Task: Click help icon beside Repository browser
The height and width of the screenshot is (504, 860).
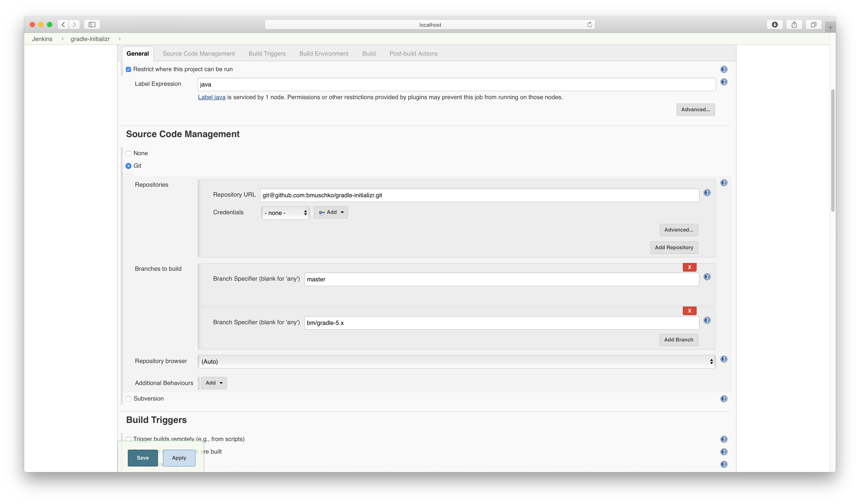Action: (x=724, y=359)
